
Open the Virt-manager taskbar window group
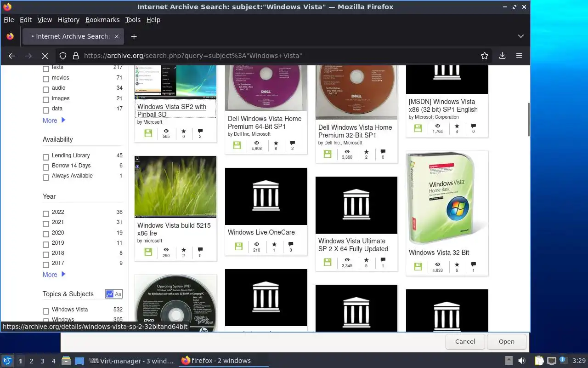[131, 361]
